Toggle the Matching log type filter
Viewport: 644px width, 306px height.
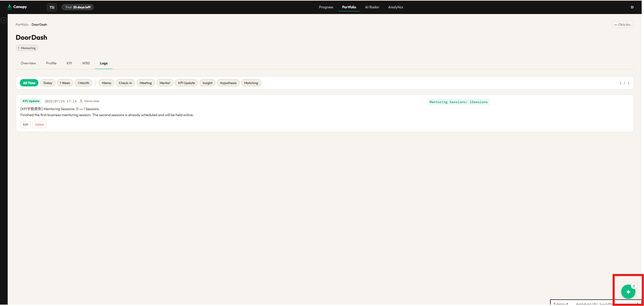(x=251, y=83)
